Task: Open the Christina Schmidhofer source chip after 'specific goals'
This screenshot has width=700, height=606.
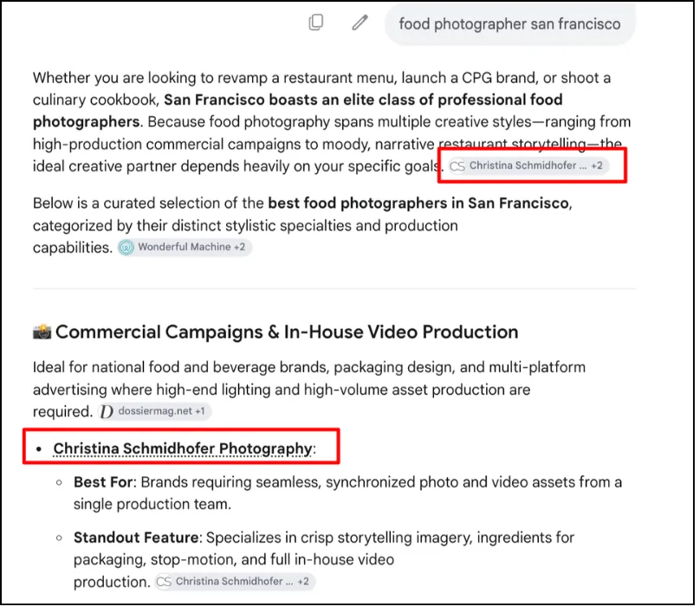Action: click(528, 165)
